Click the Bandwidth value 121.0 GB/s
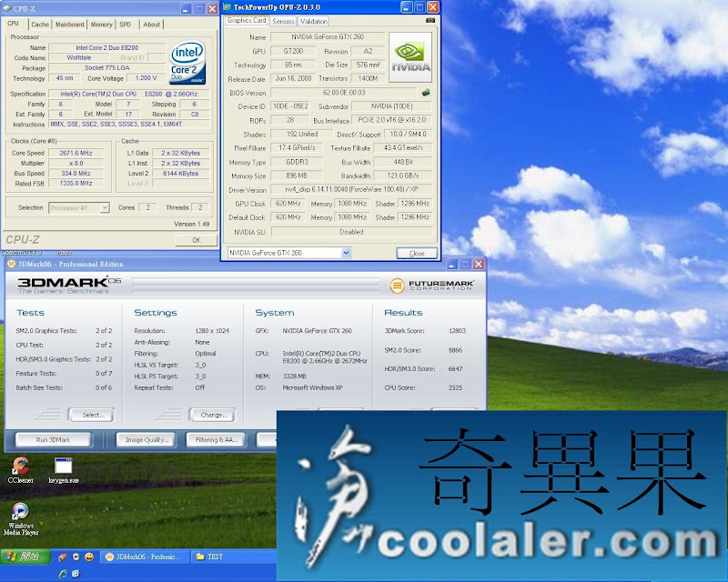Viewport: 728px width, 582px height. (403, 176)
